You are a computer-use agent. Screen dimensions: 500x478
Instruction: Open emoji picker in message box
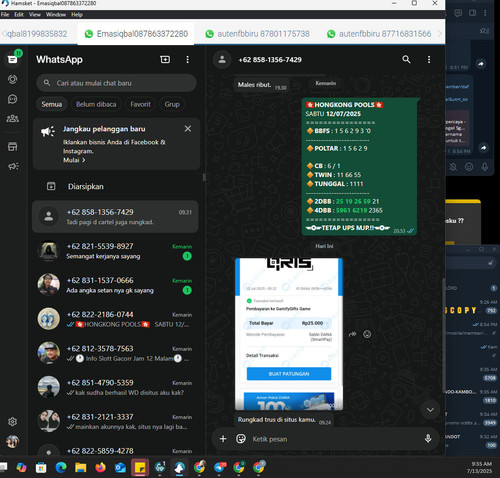click(241, 439)
